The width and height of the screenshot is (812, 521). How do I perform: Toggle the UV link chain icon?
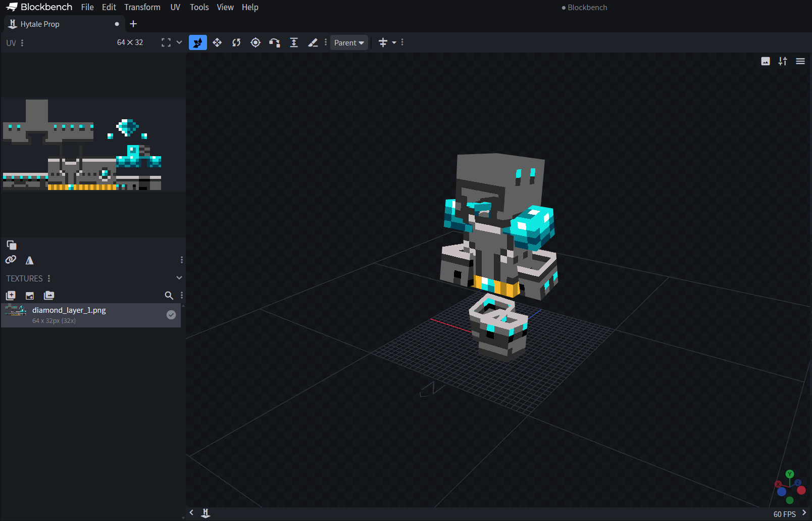click(11, 260)
